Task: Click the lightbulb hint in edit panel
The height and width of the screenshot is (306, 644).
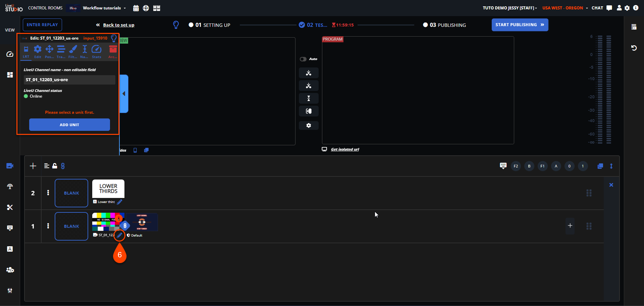Action: tap(114, 38)
